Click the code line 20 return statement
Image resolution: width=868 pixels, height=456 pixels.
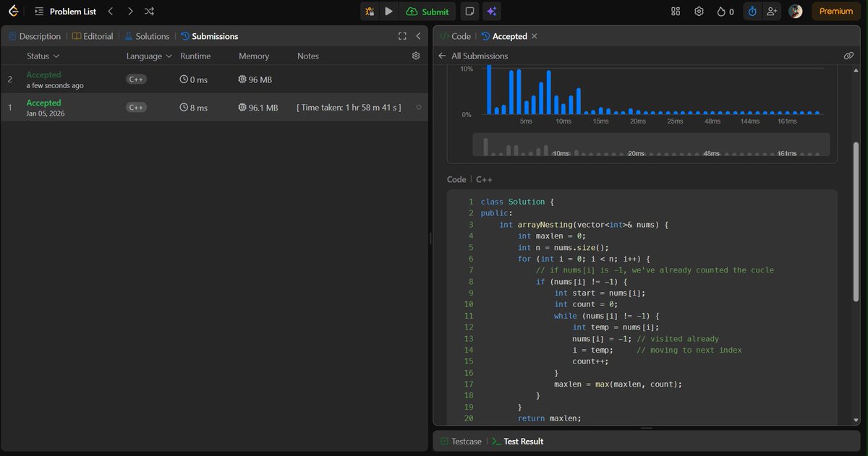(550, 418)
